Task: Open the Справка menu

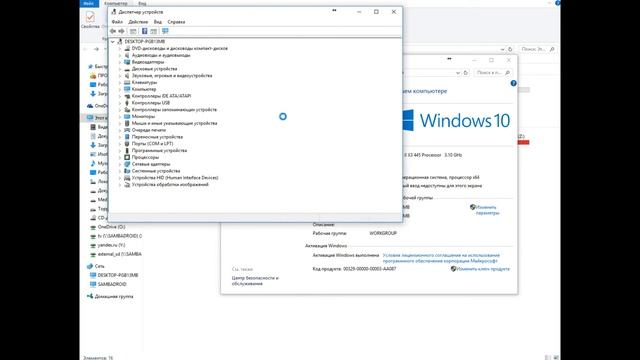Action: coord(176,22)
